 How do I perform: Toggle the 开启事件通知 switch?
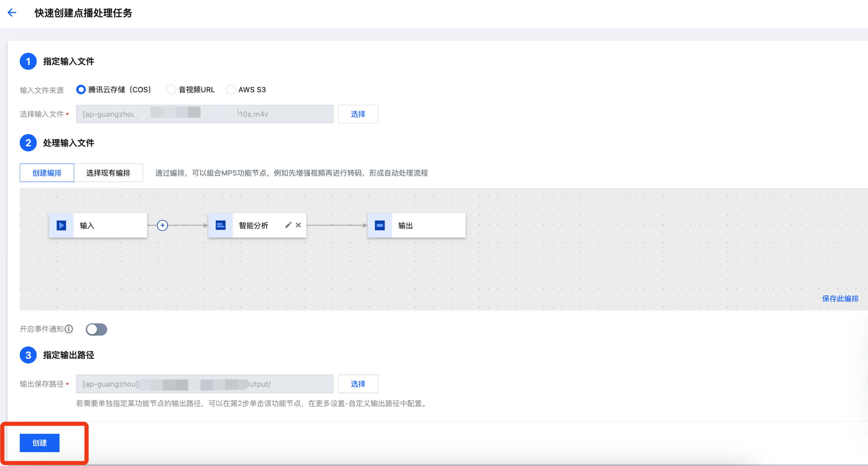(x=96, y=329)
